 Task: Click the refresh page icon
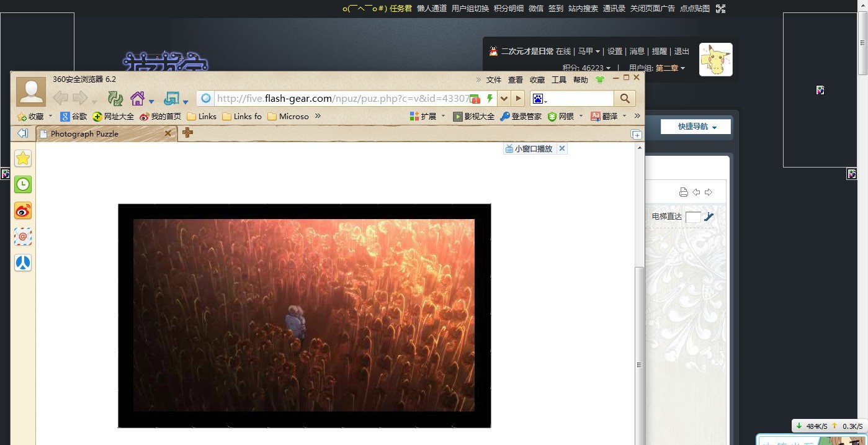115,98
